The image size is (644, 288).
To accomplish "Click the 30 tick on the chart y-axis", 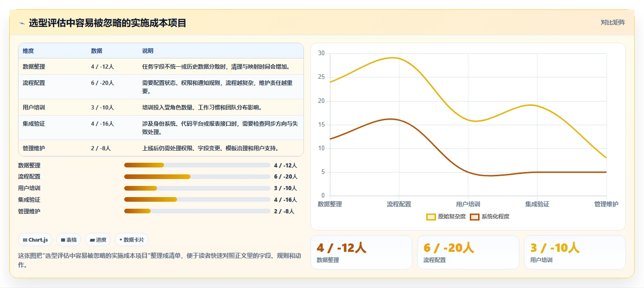I will [x=322, y=53].
